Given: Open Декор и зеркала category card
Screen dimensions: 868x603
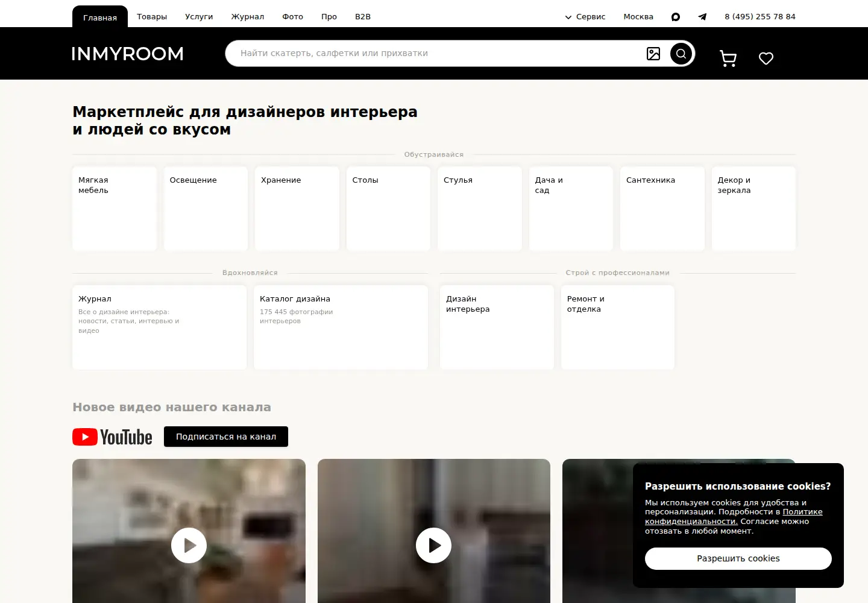Looking at the screenshot, I should point(753,209).
